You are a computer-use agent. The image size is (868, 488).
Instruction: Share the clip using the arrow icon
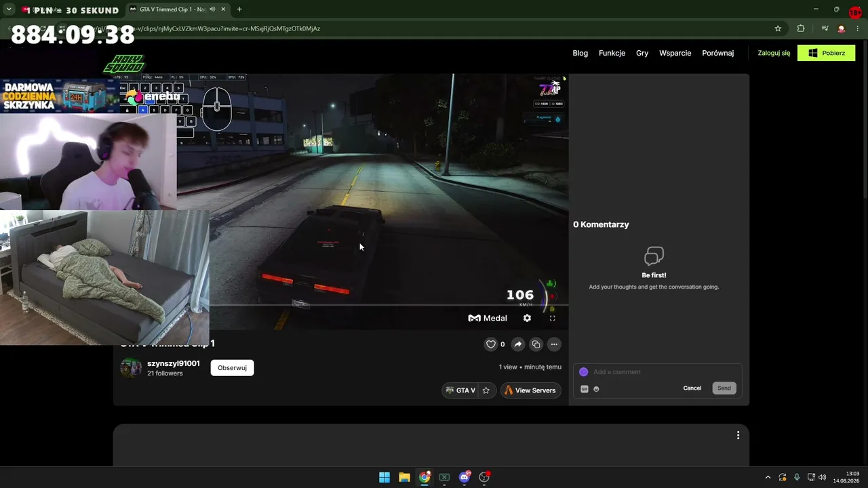click(x=518, y=344)
